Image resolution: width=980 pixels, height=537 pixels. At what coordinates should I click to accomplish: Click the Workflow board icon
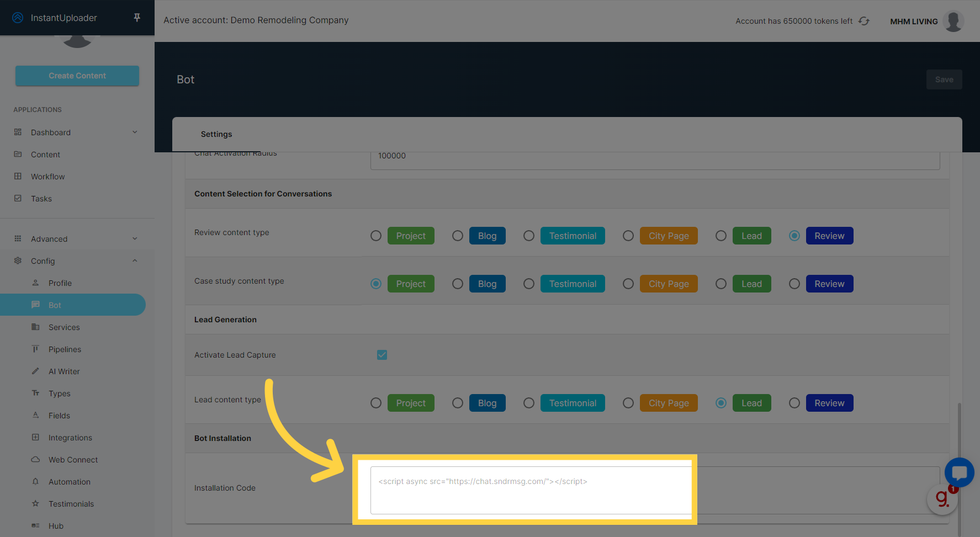click(18, 177)
